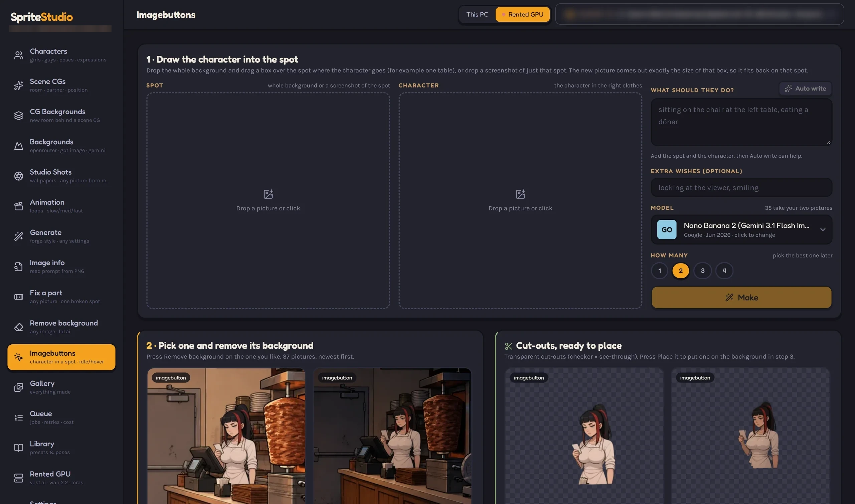The height and width of the screenshot is (504, 855).
Task: Open the Remove background page
Action: tap(61, 327)
